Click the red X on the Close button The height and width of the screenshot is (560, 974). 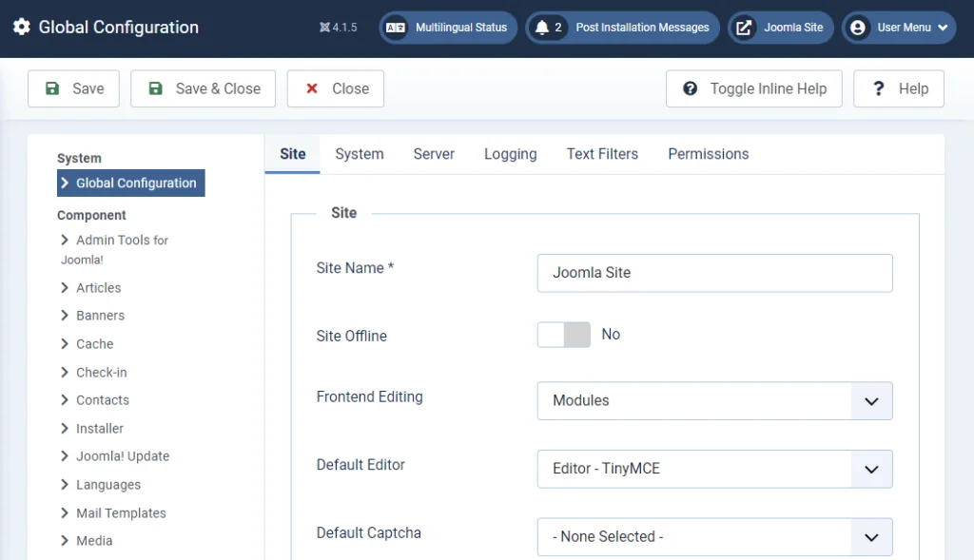310,87
